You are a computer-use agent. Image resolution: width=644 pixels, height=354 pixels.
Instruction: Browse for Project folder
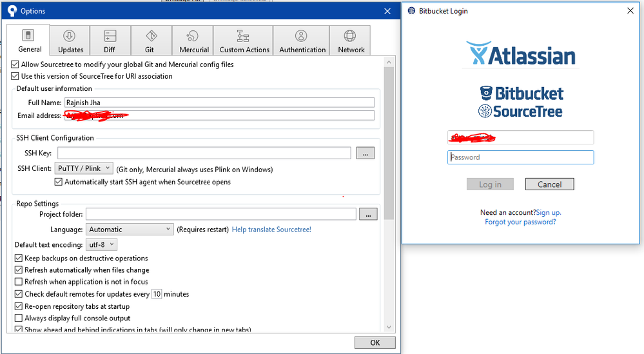click(x=368, y=214)
